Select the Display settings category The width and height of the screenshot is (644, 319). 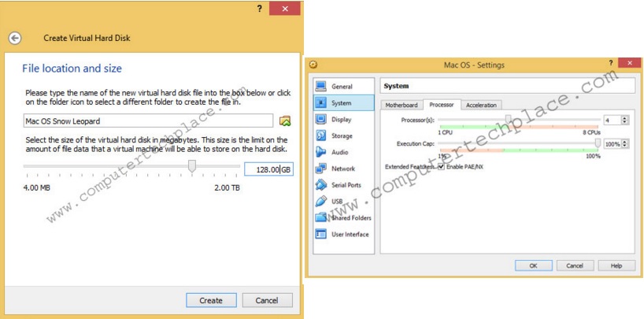tap(344, 119)
